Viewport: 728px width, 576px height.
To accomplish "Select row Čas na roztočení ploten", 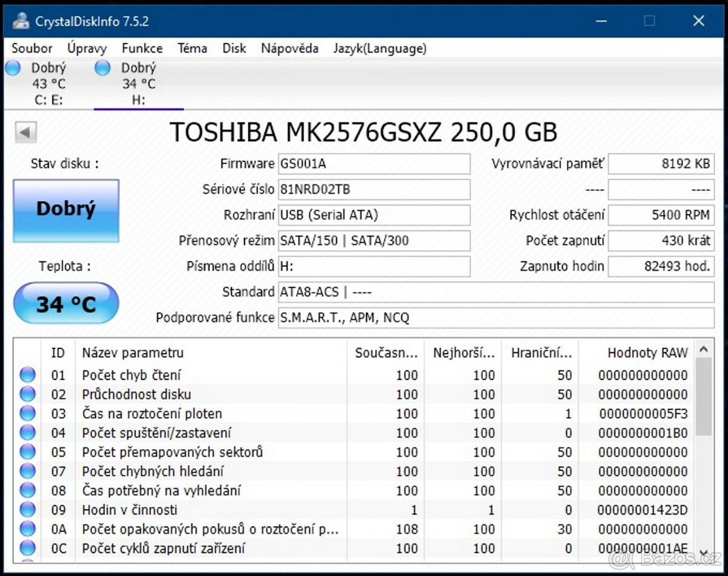I will [354, 414].
